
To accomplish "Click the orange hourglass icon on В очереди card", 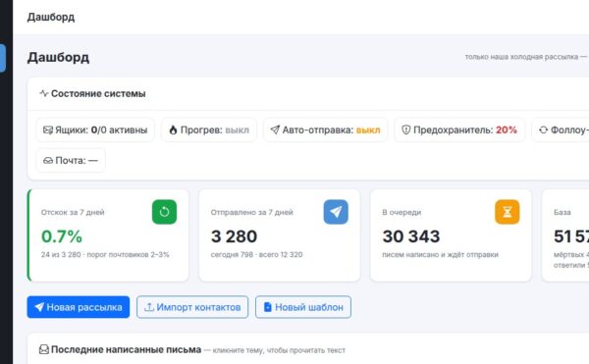I will click(508, 212).
